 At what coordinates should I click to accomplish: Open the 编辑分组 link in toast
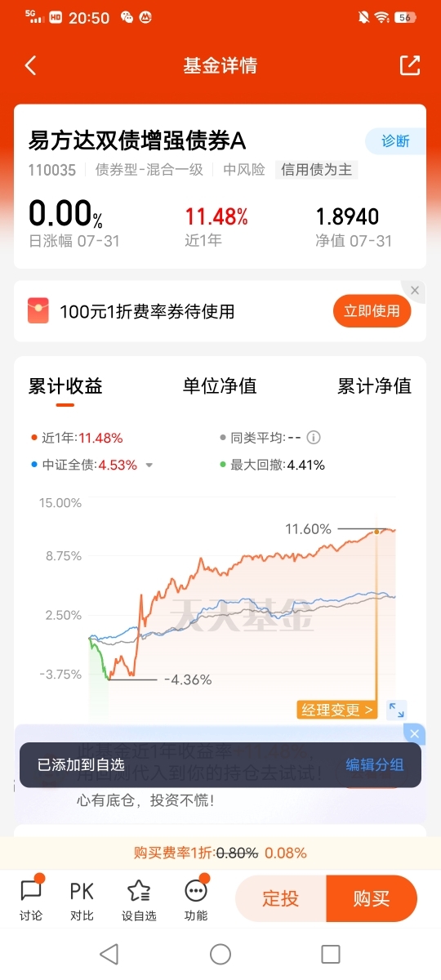pos(375,764)
